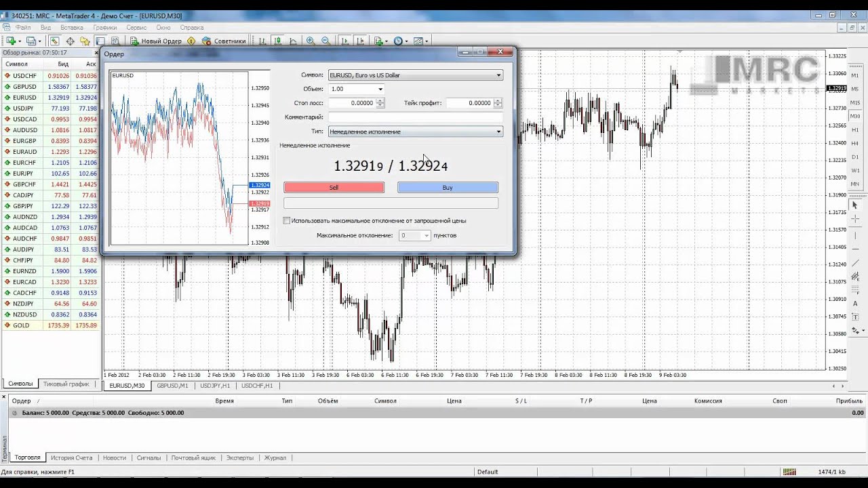Select the M15 timeframe button
The image size is (868, 488).
(x=855, y=102)
